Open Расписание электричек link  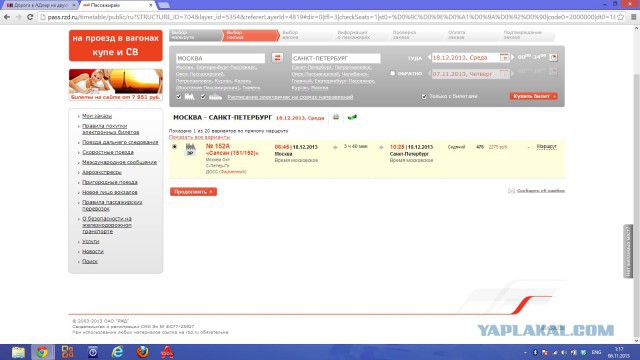[290, 97]
